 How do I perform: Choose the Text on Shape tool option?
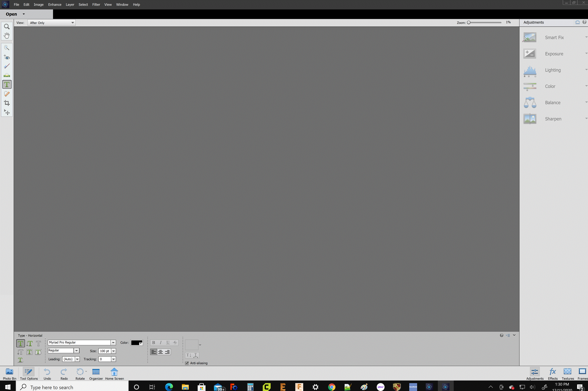38,352
